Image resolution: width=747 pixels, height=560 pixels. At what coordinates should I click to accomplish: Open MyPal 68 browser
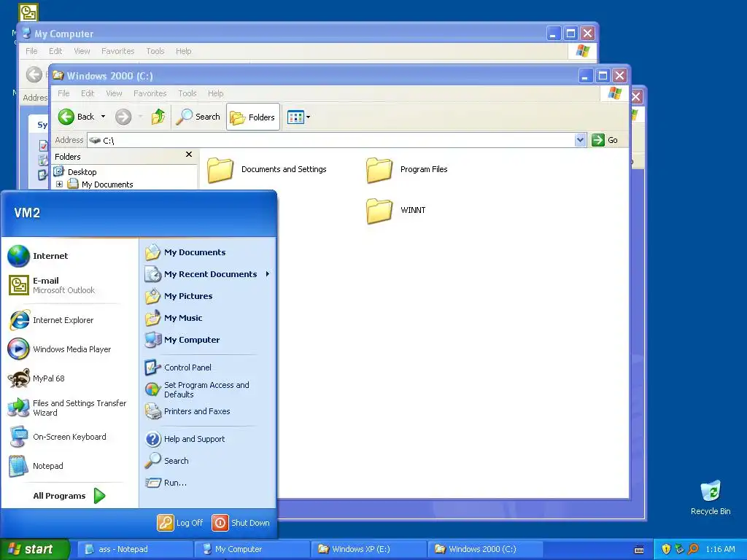(x=36, y=378)
